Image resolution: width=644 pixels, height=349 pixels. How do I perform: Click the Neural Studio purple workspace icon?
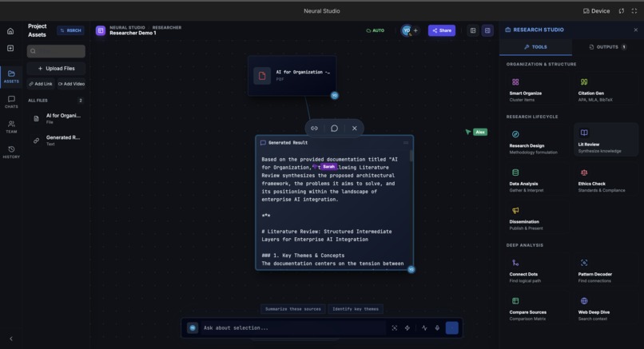coord(101,30)
